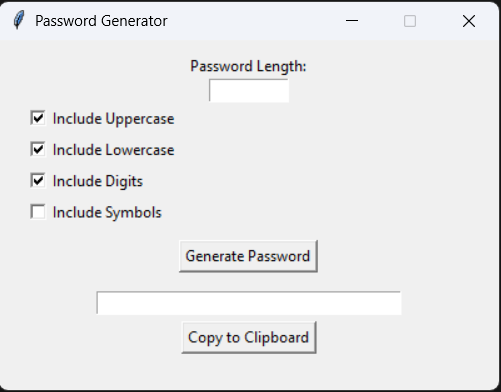Click into the generated password output field
This screenshot has height=392, width=501.
(x=249, y=303)
